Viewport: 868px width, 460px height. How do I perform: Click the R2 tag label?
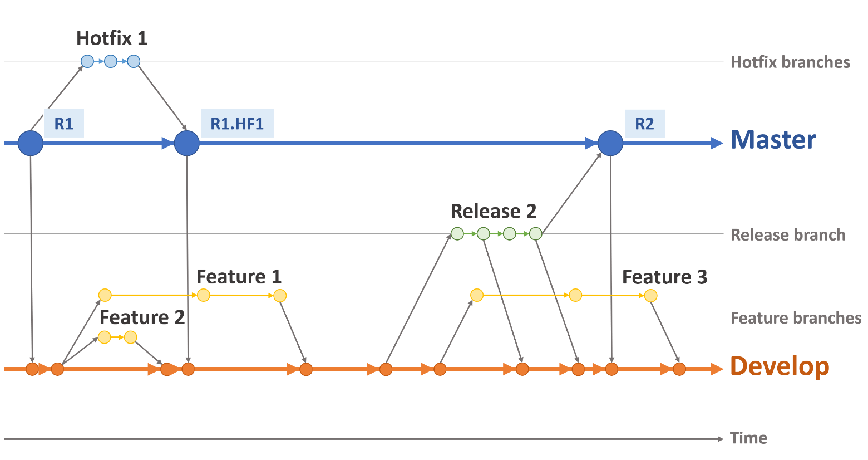click(644, 124)
